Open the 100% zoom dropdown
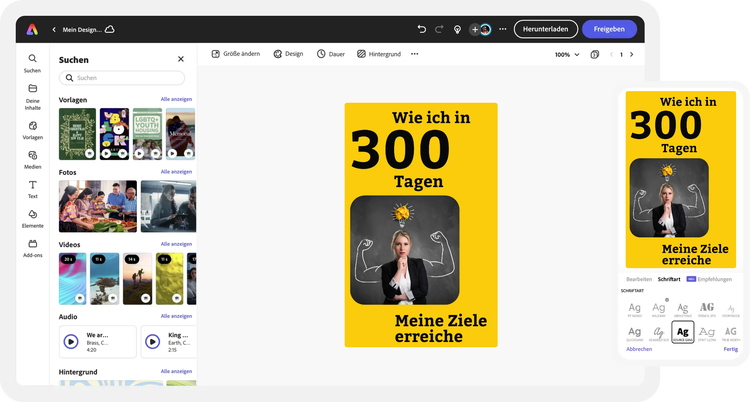Viewport: 750px width, 402px height. tap(567, 55)
